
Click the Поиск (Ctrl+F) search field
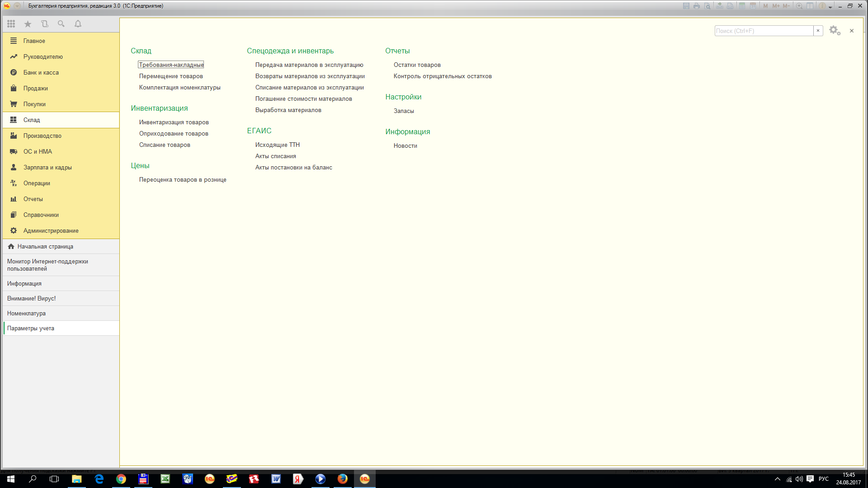click(x=763, y=31)
